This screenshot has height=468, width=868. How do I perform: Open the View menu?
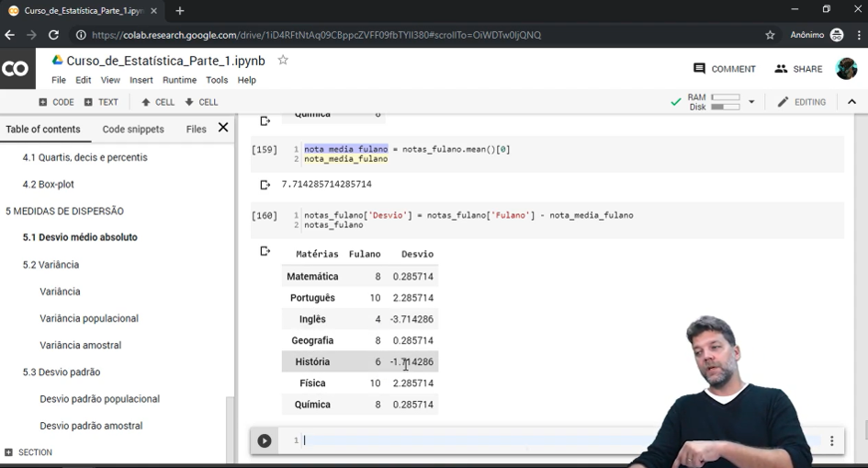pyautogui.click(x=110, y=80)
